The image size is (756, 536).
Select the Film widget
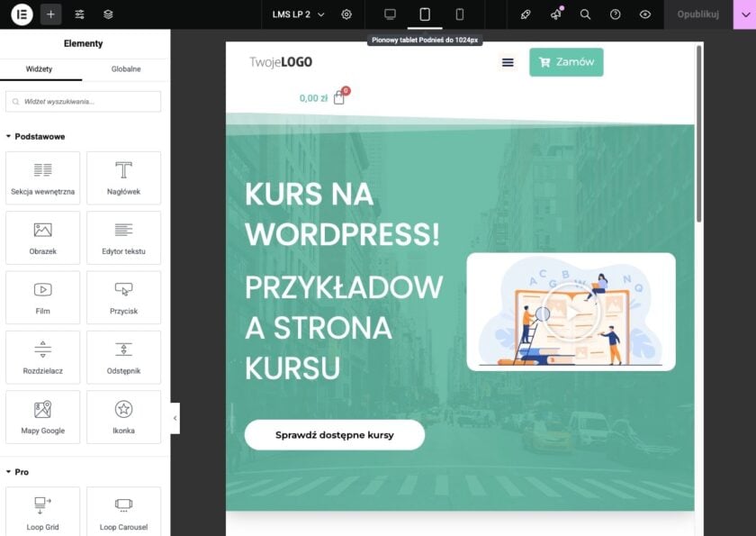(42, 297)
